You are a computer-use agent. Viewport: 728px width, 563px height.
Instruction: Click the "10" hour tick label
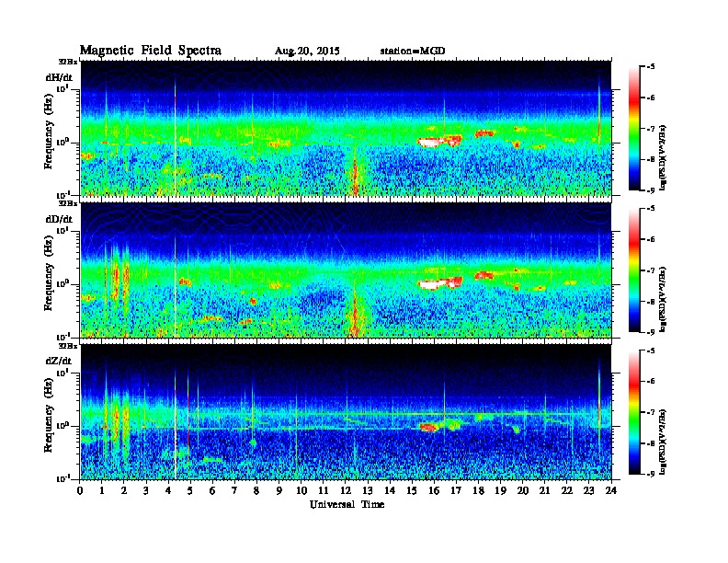point(301,491)
